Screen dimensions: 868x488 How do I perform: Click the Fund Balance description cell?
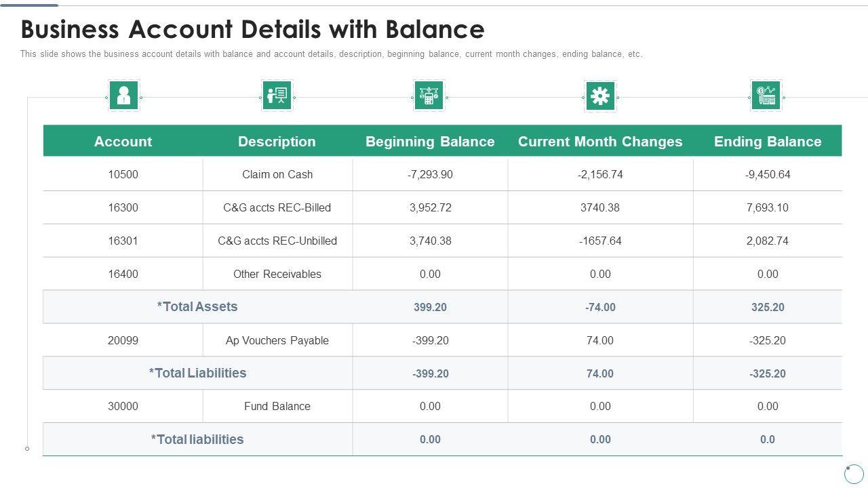click(277, 406)
